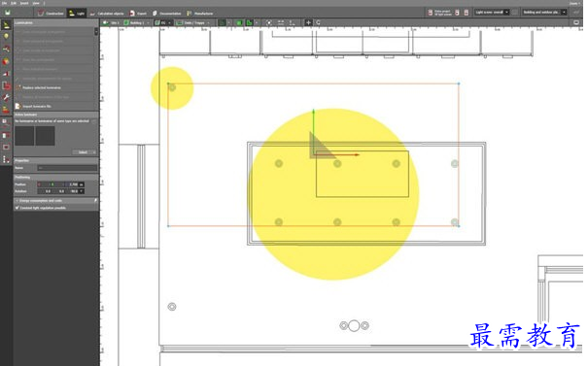Screen dimensions: 588x366
Task: Click the floor plan view icon
Action: [222, 23]
